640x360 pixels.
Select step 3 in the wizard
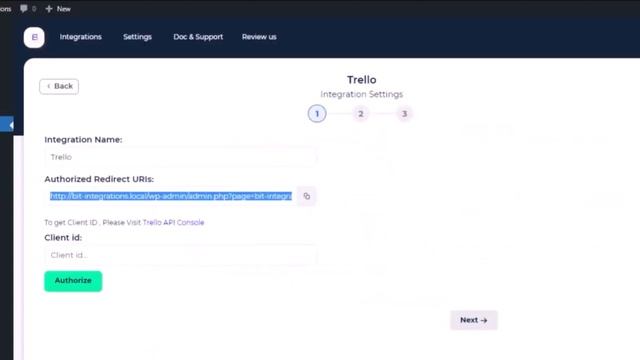coord(404,113)
